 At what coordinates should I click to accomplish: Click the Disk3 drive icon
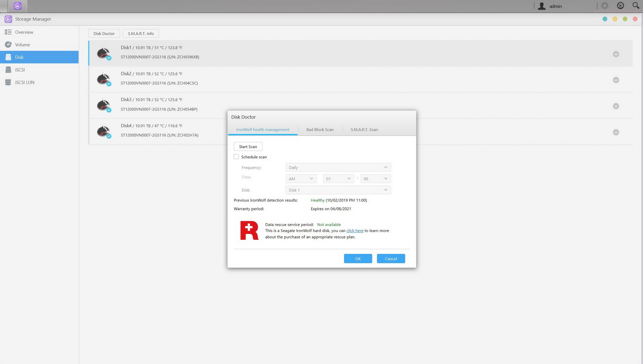104,105
